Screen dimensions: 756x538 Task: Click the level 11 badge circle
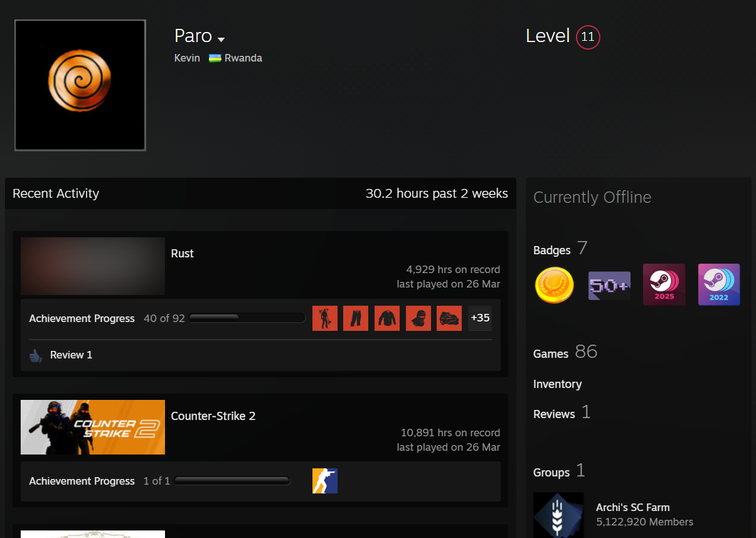(588, 37)
